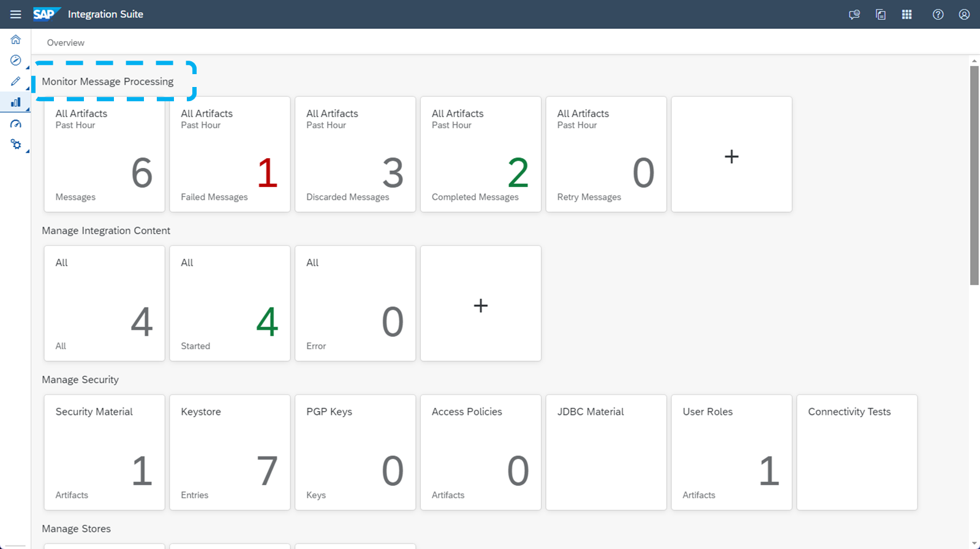Click the "Integration Suite" title text
Image resolution: width=980 pixels, height=549 pixels.
tap(105, 14)
